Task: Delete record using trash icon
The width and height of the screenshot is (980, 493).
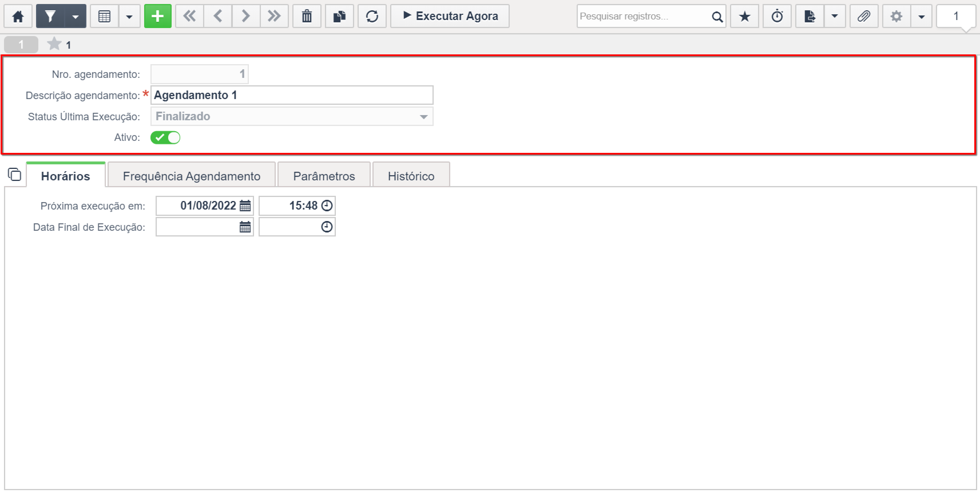Action: [x=307, y=16]
